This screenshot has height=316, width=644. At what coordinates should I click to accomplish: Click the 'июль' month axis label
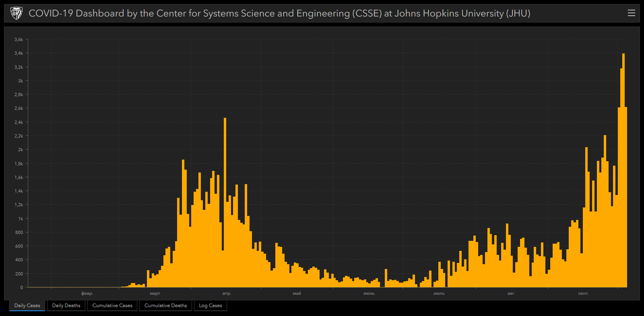coord(439,293)
